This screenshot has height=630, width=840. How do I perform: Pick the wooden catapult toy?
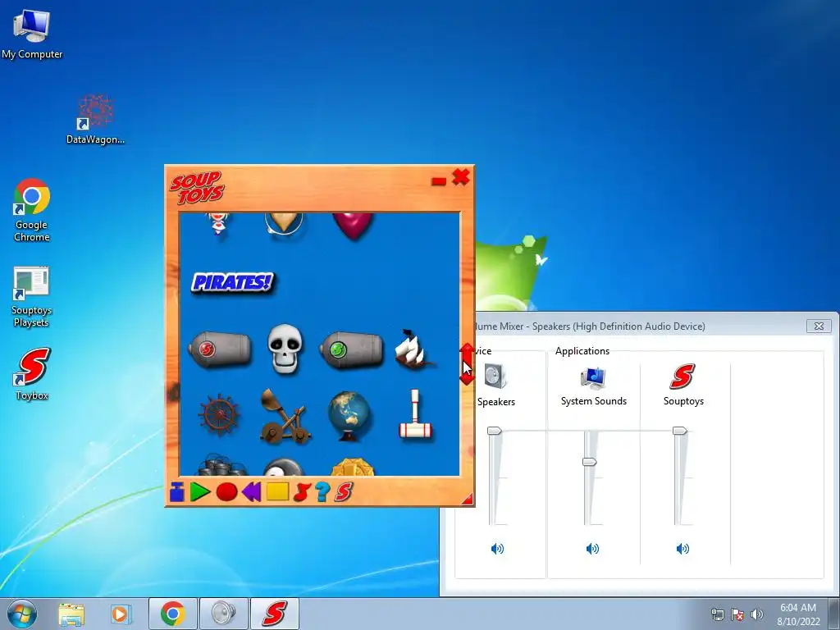285,417
